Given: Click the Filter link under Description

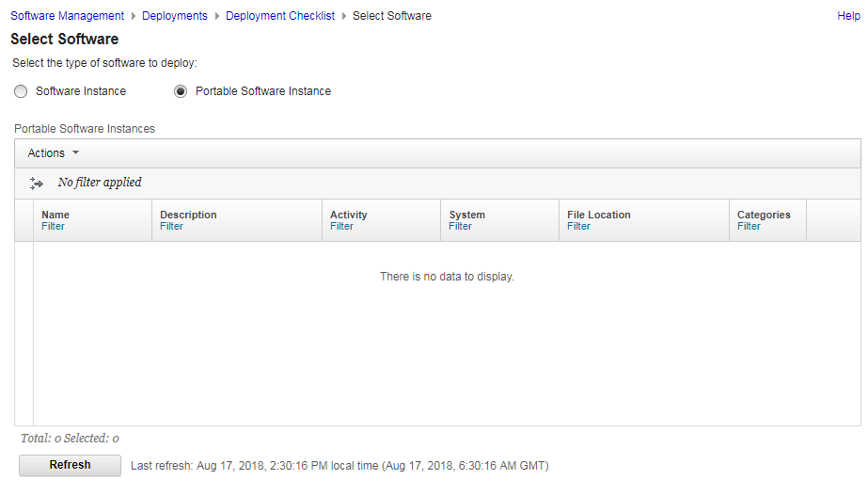Looking at the screenshot, I should pos(172,227).
